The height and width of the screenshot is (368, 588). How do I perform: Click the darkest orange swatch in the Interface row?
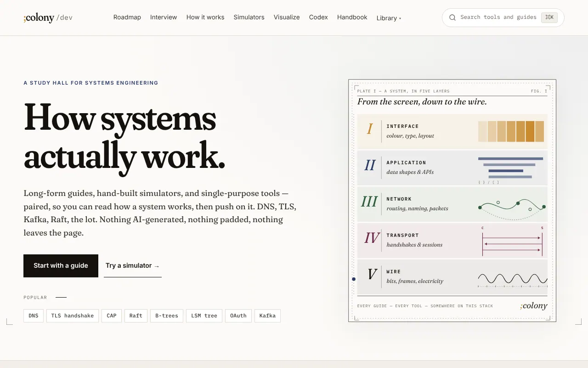click(x=530, y=132)
